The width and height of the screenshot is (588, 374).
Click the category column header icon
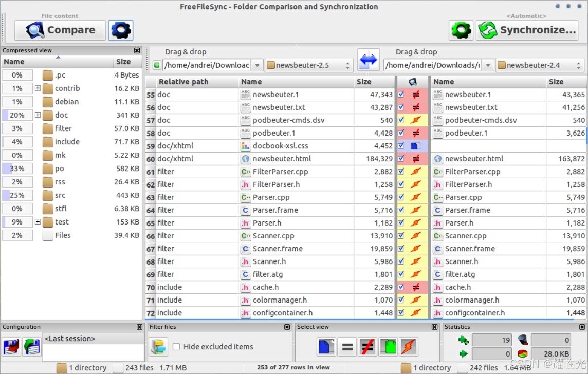413,82
